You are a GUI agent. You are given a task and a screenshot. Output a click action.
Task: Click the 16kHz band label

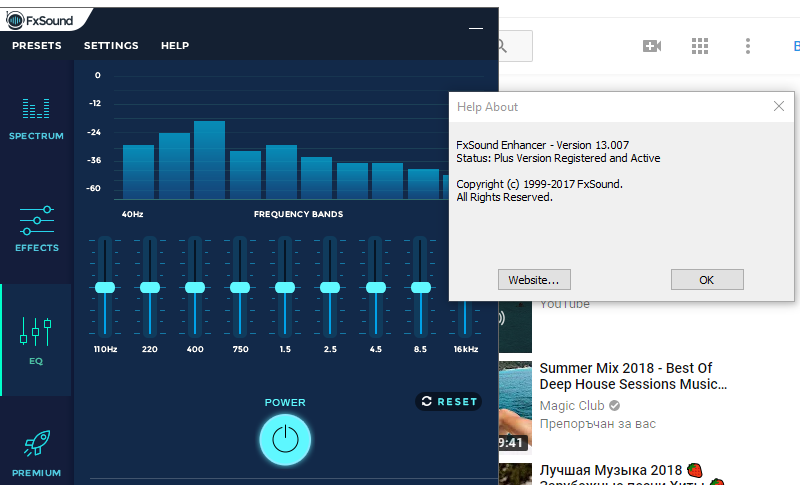(466, 349)
